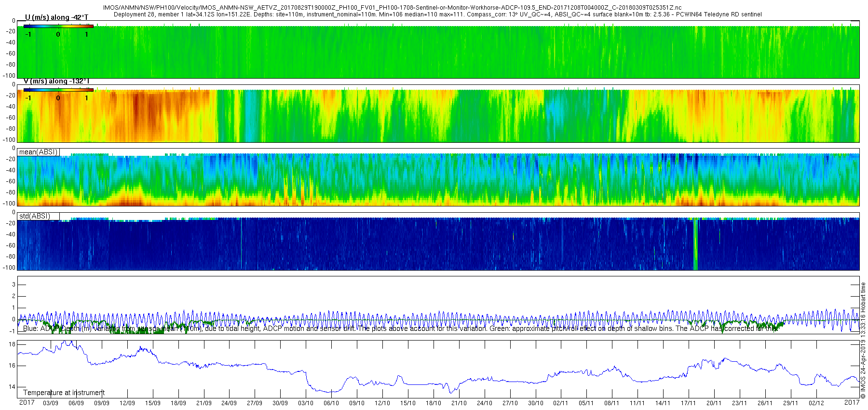Click the '3' tick on depth variation axis
Image resolution: width=868 pixels, height=410 pixels.
click(x=14, y=285)
